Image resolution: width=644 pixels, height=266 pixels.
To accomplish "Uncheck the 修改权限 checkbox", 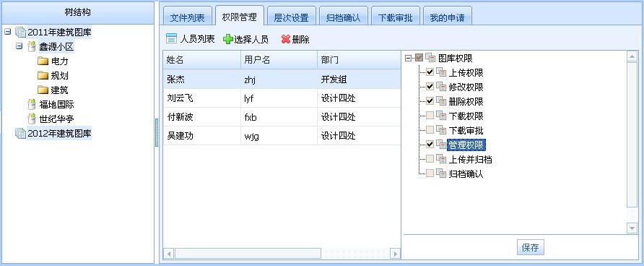I will coord(430,87).
